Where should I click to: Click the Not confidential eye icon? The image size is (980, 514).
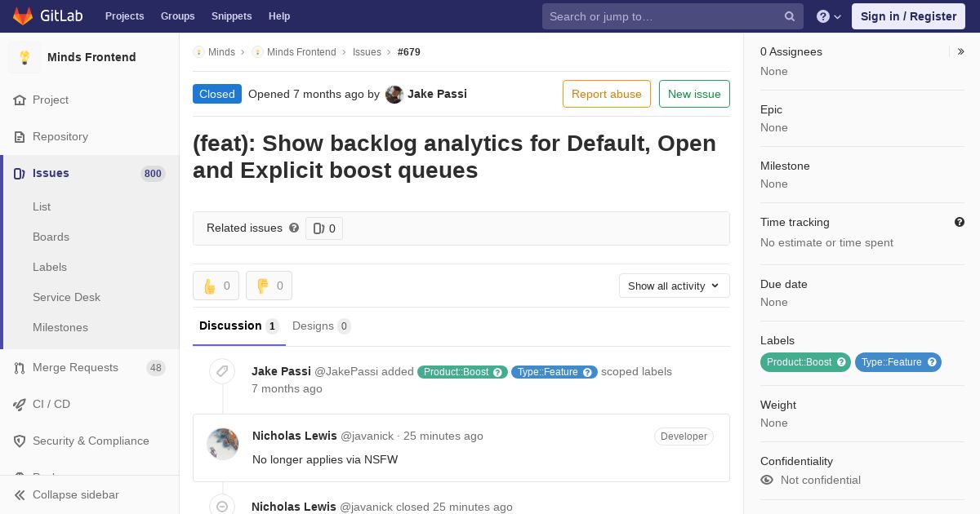[x=767, y=480]
